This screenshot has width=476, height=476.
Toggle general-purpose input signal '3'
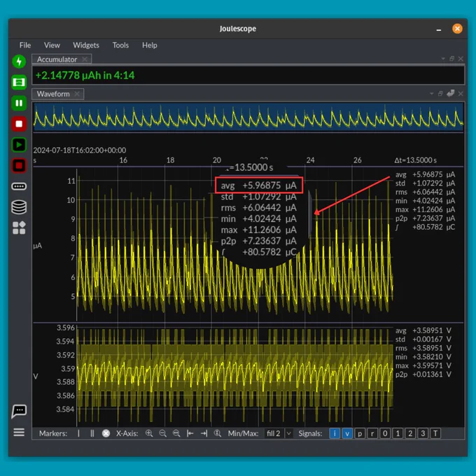[423, 433]
